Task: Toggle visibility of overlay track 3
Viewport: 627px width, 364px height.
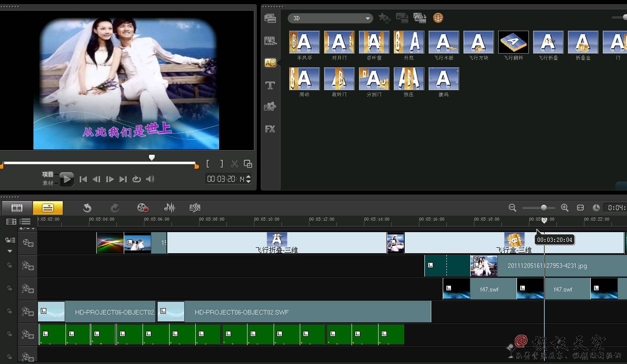Action: (x=28, y=312)
